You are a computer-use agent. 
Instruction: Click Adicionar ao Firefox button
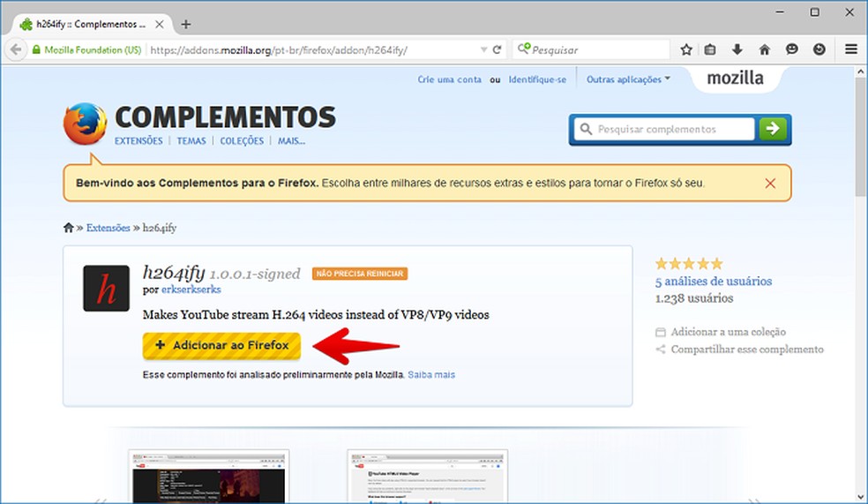[x=221, y=346]
